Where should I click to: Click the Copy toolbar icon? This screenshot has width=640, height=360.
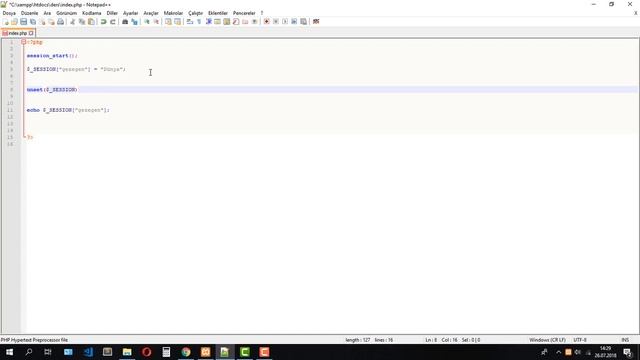pos(82,22)
